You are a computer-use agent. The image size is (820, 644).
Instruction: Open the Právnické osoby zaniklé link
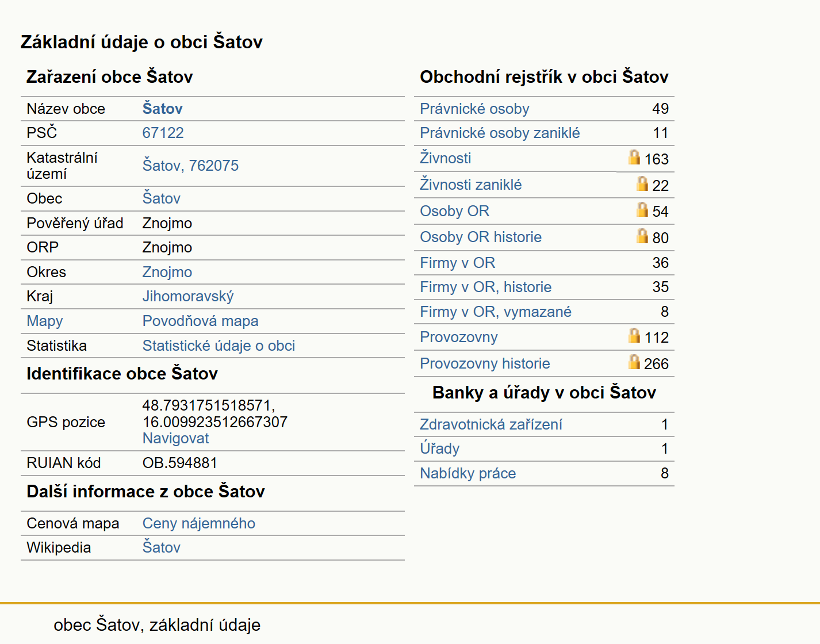tap(500, 133)
